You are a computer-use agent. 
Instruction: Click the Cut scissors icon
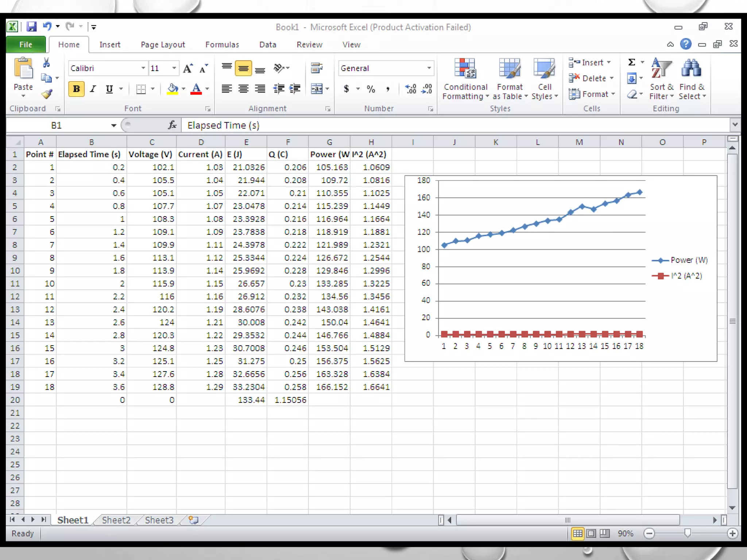tap(46, 63)
